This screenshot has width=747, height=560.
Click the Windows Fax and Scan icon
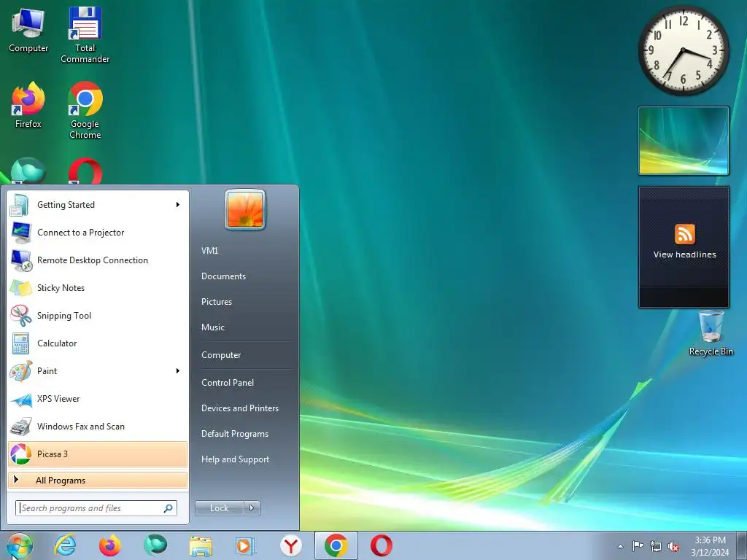[20, 426]
